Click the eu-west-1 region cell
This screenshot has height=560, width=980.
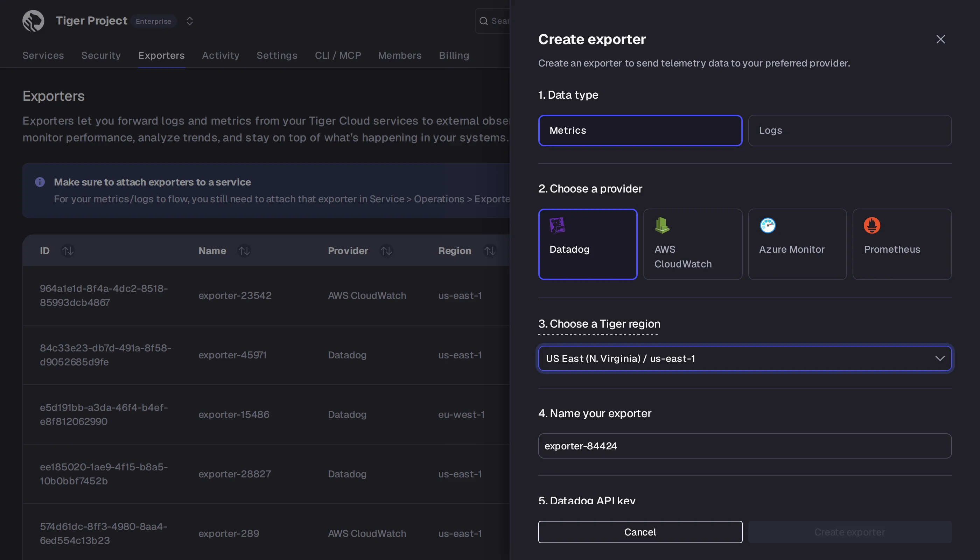tap(461, 414)
